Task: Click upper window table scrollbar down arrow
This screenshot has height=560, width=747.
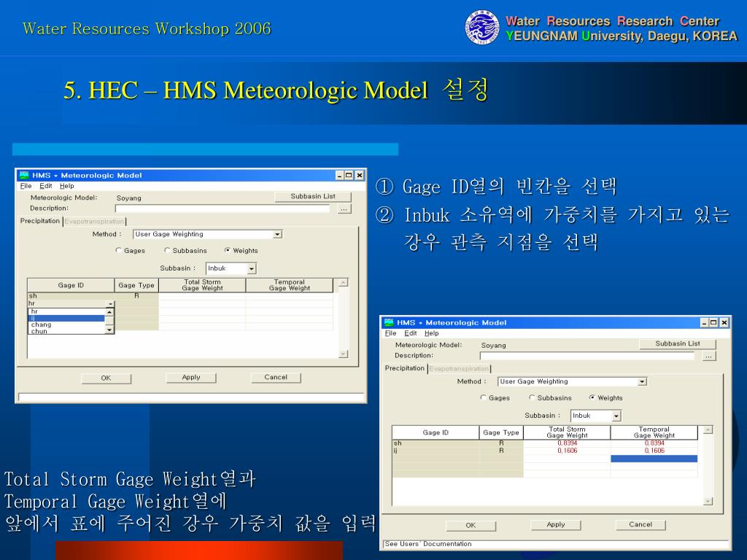Action: tap(343, 354)
